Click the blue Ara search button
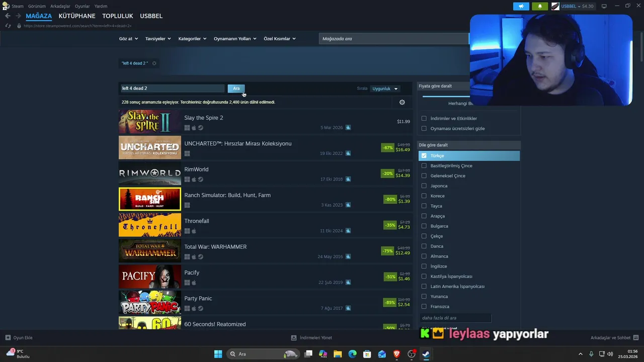644x362 pixels. [x=236, y=88]
